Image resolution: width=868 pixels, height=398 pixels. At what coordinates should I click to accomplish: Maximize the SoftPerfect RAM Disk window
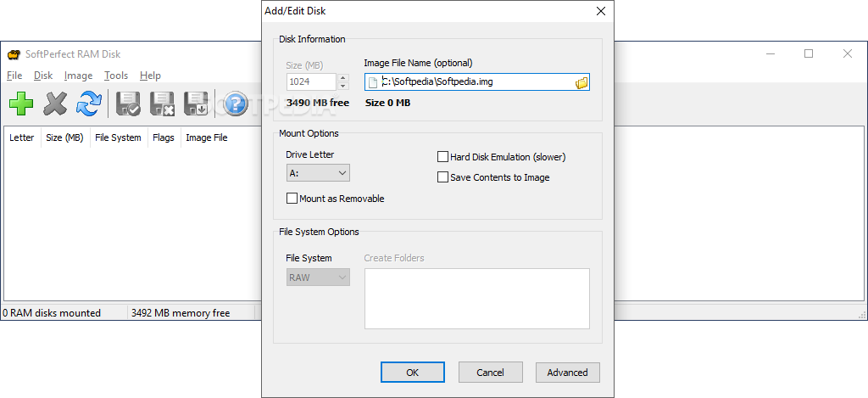(x=809, y=53)
